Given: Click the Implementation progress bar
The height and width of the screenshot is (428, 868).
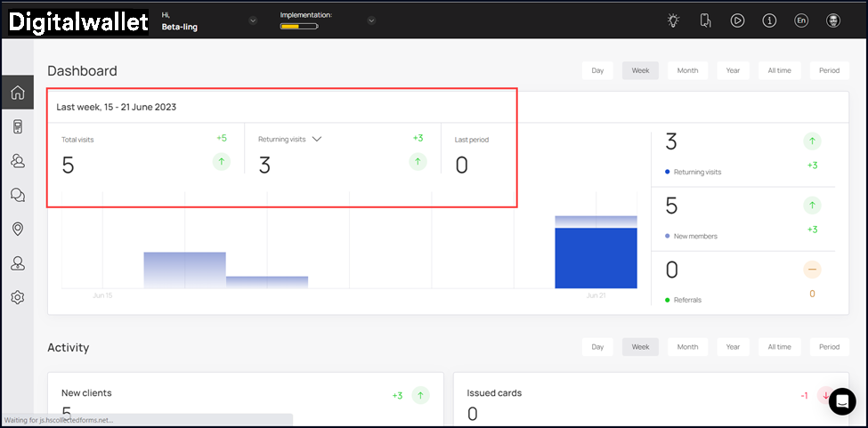Looking at the screenshot, I should coord(299,27).
